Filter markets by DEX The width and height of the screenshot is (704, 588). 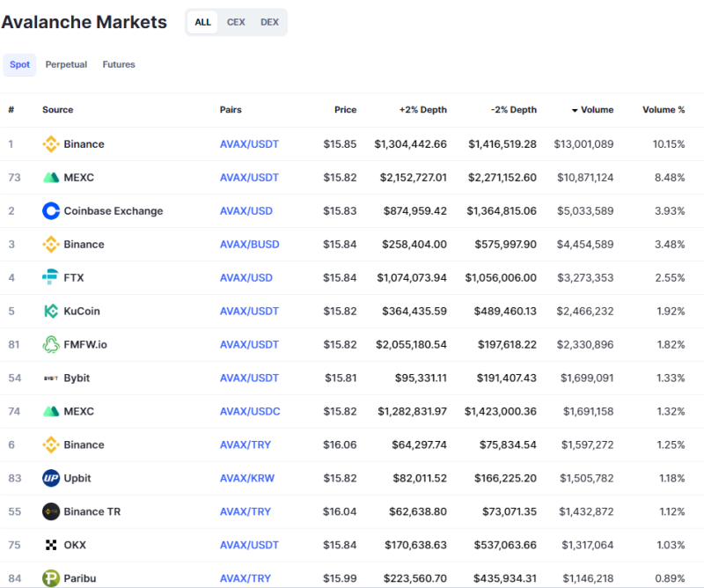pyautogui.click(x=269, y=22)
